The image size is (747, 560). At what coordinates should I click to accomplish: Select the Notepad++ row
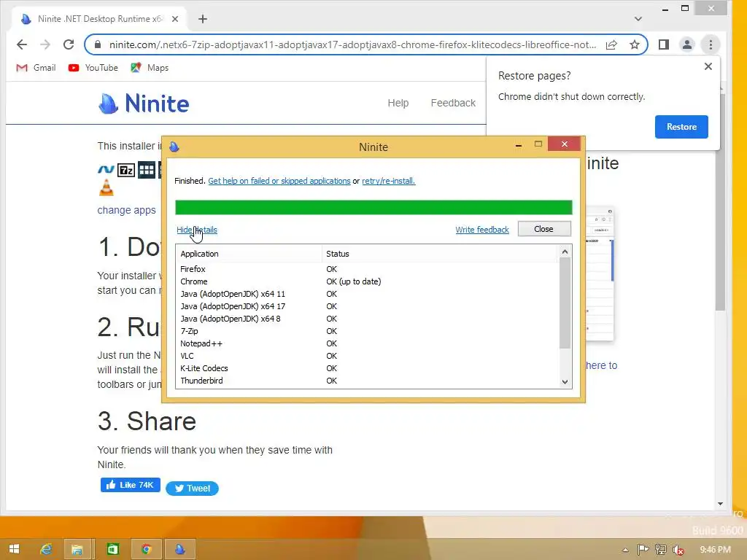(368, 343)
